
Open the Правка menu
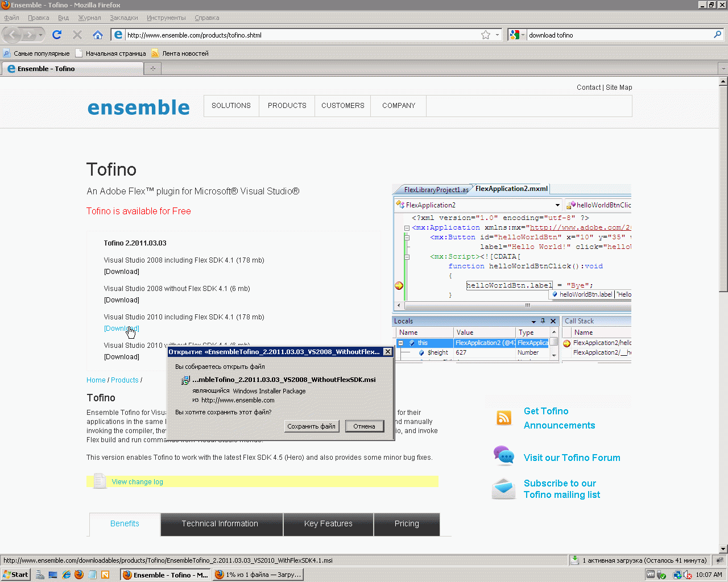[39, 18]
